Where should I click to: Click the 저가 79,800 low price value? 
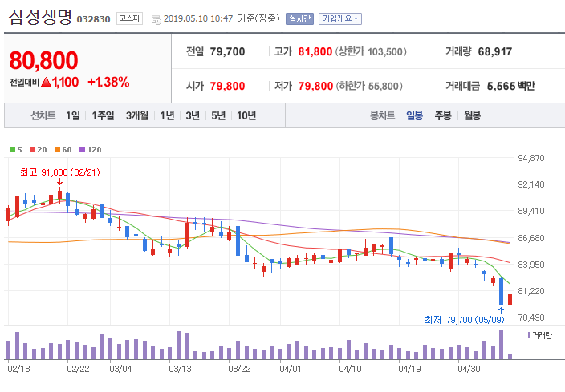point(315,86)
